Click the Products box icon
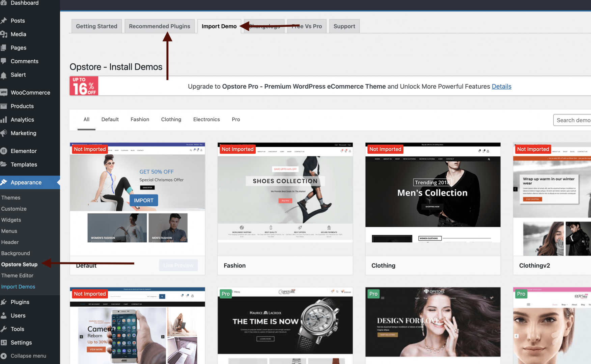Screen dimensions: 591x364 (4, 106)
